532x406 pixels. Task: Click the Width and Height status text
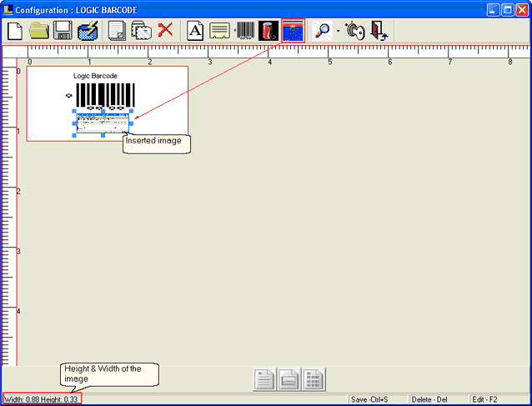click(42, 399)
